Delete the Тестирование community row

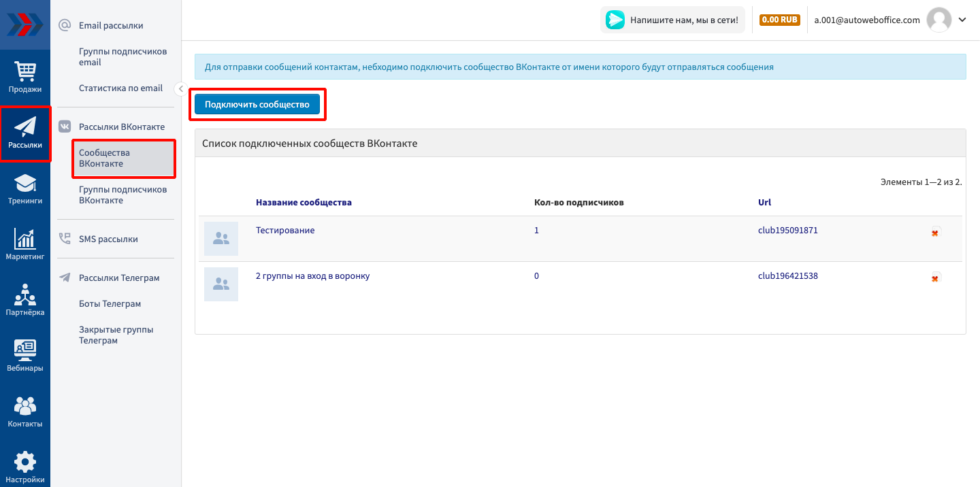(x=935, y=232)
